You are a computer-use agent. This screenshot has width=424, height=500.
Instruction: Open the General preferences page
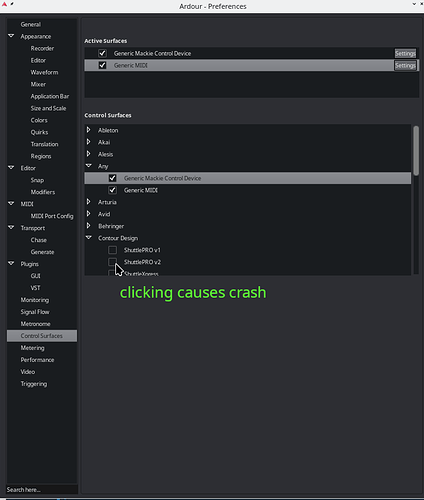[31, 24]
